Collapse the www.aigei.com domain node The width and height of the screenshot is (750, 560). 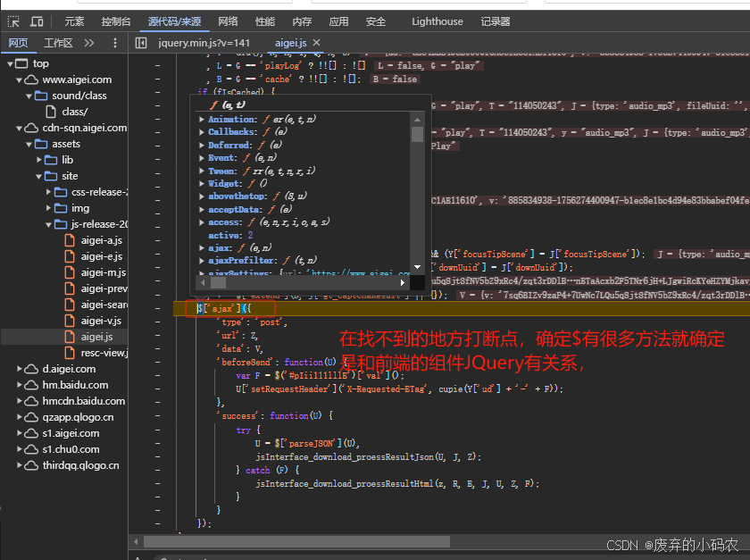click(19, 79)
